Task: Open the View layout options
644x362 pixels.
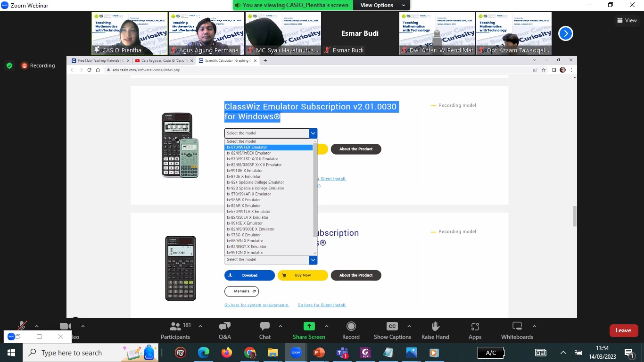Action: click(x=627, y=20)
